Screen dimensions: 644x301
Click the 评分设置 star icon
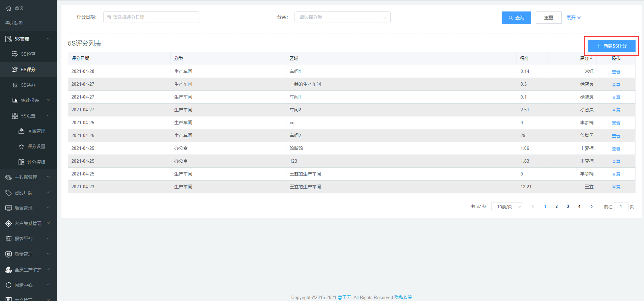[21, 146]
